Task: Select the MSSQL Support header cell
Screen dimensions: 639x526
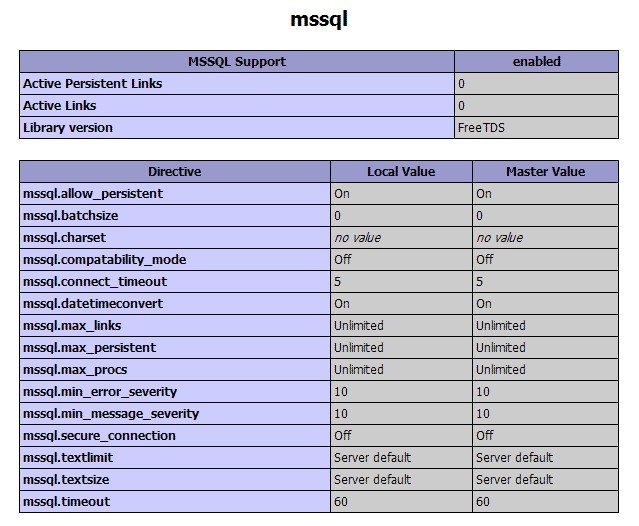Action: 237,62
